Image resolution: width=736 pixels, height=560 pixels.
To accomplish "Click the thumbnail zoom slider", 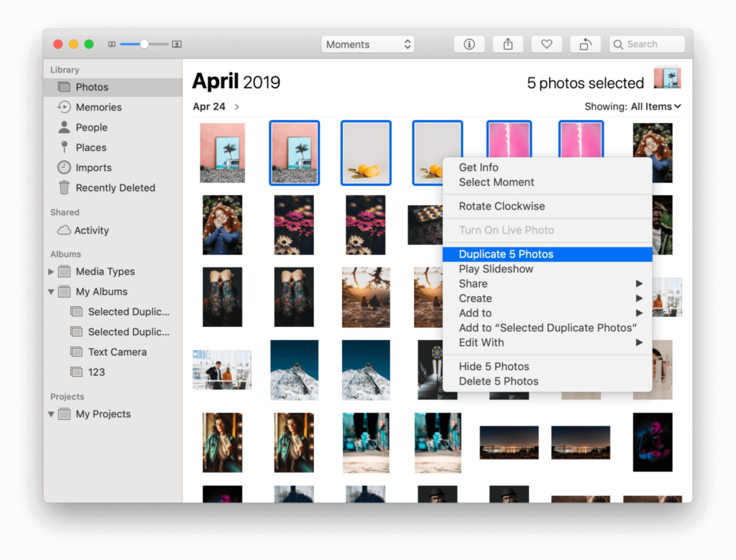I will pos(144,44).
